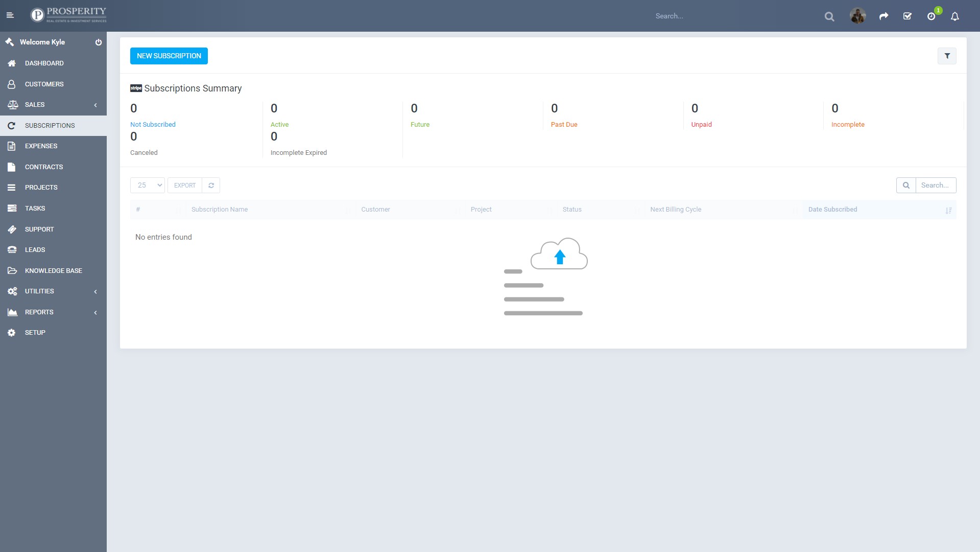Open the Knowledge Base menu item
Viewport: 980px width, 552px height.
tap(53, 271)
